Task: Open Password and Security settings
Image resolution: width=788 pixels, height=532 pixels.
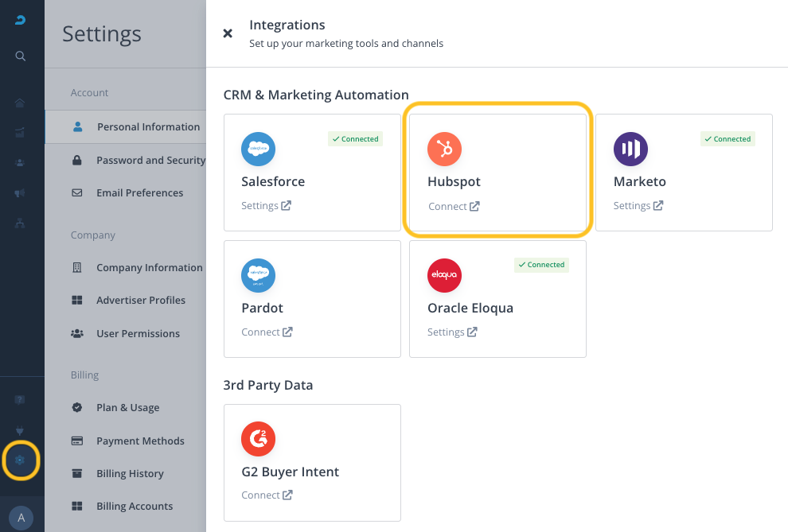Action: click(150, 160)
